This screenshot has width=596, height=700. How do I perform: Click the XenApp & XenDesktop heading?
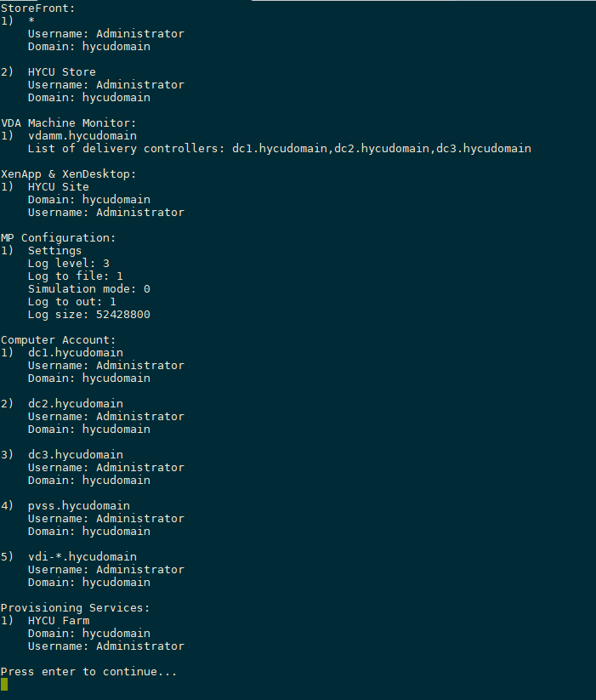(x=68, y=174)
